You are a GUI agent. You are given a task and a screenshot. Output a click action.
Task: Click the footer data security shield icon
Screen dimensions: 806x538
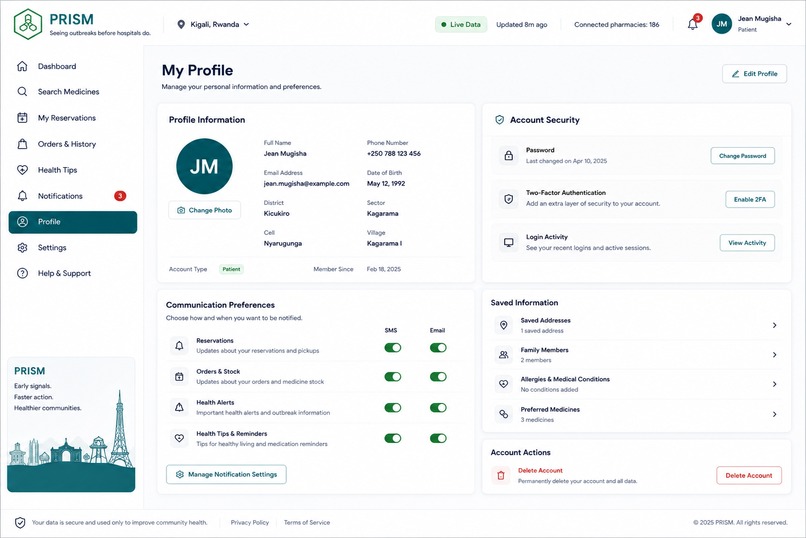[20, 523]
